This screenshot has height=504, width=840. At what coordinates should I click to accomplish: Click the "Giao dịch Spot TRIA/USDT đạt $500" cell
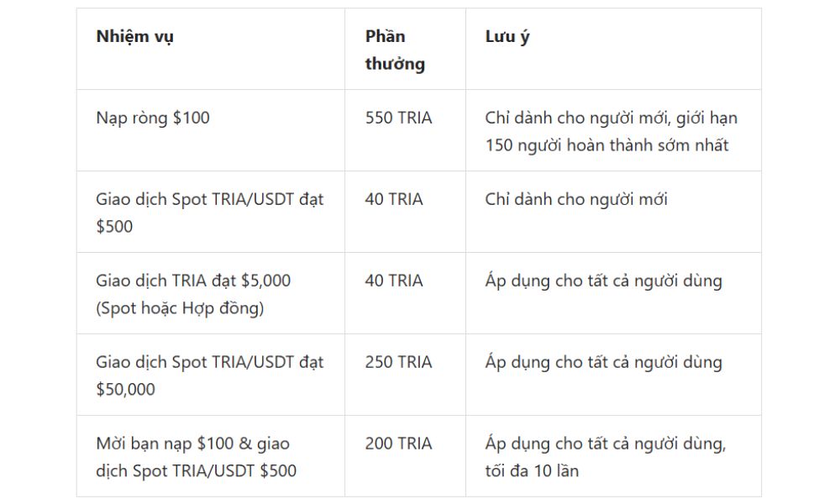point(209,213)
